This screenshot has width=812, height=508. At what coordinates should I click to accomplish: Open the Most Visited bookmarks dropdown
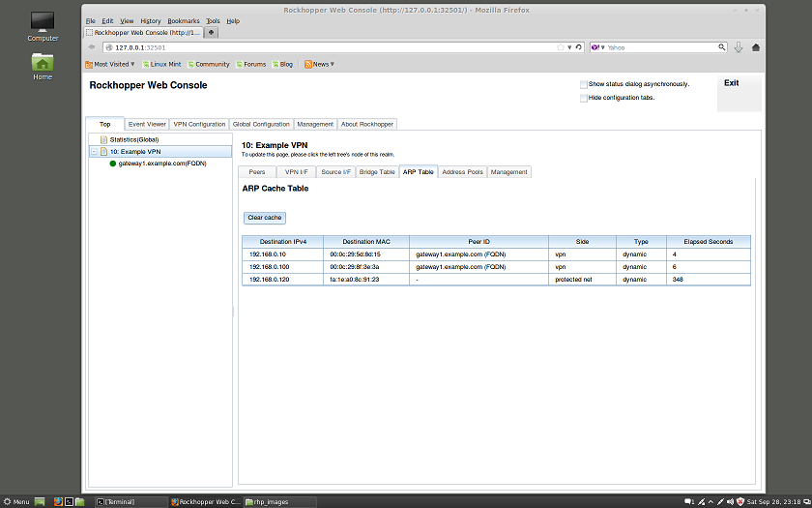coord(110,64)
